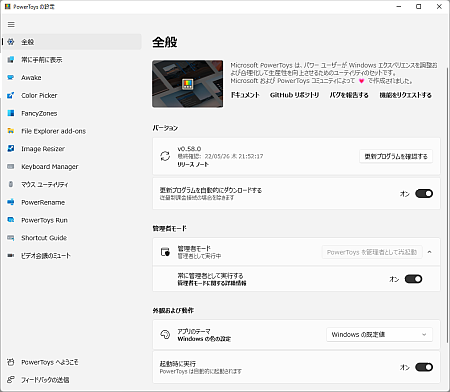Go to 常に手前に表示 settings page
The image size is (450, 392).
pos(42,60)
